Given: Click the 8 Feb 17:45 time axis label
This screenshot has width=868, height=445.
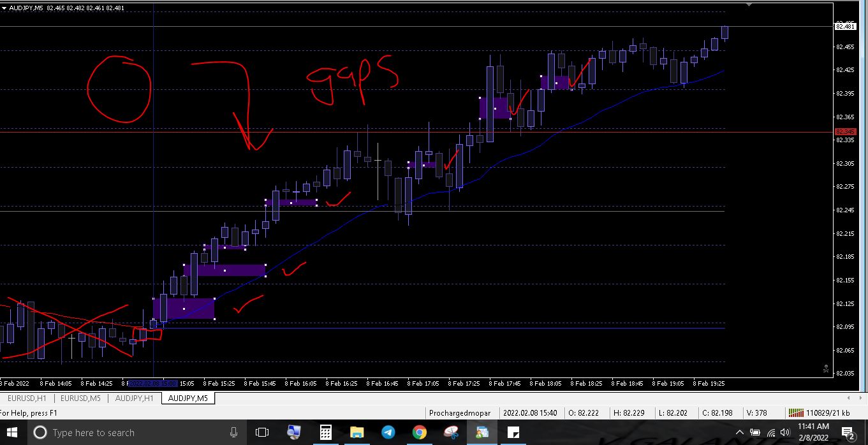Looking at the screenshot, I should coord(505,384).
